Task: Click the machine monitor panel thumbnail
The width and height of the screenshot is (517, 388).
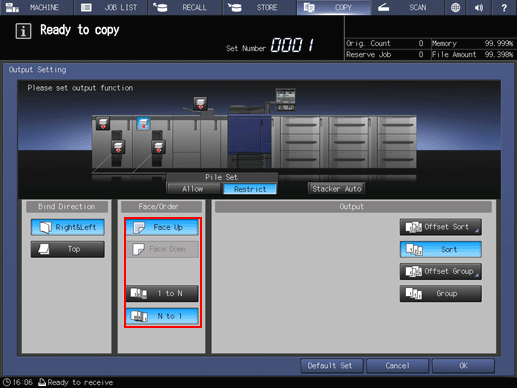Action: [285, 99]
